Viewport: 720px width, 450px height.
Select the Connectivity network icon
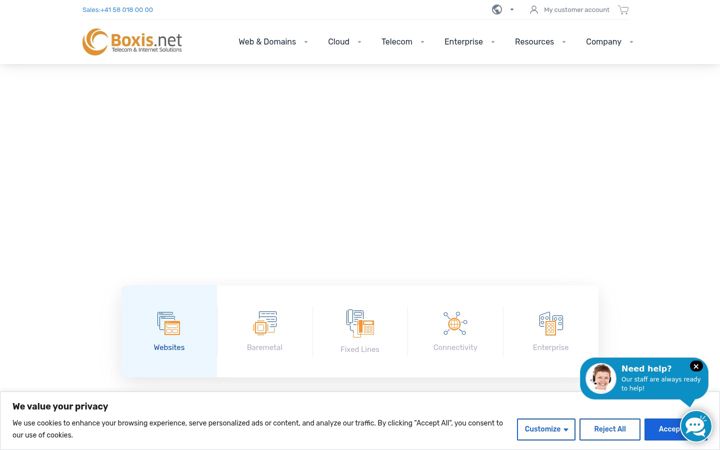click(455, 323)
